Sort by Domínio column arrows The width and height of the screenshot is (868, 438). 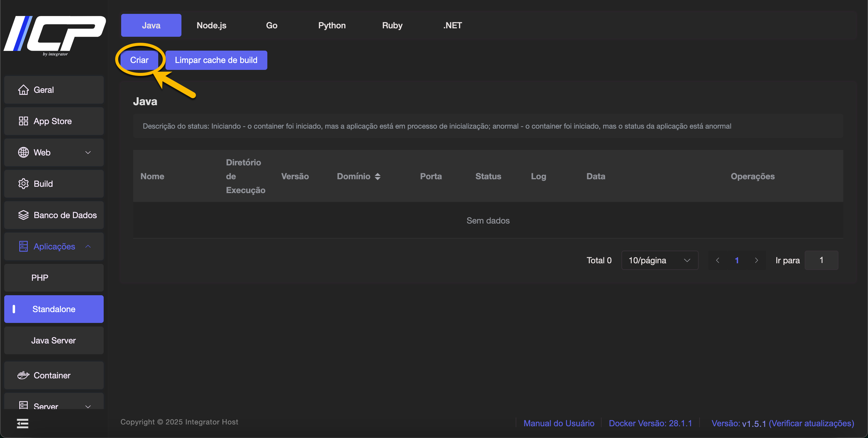tap(378, 177)
